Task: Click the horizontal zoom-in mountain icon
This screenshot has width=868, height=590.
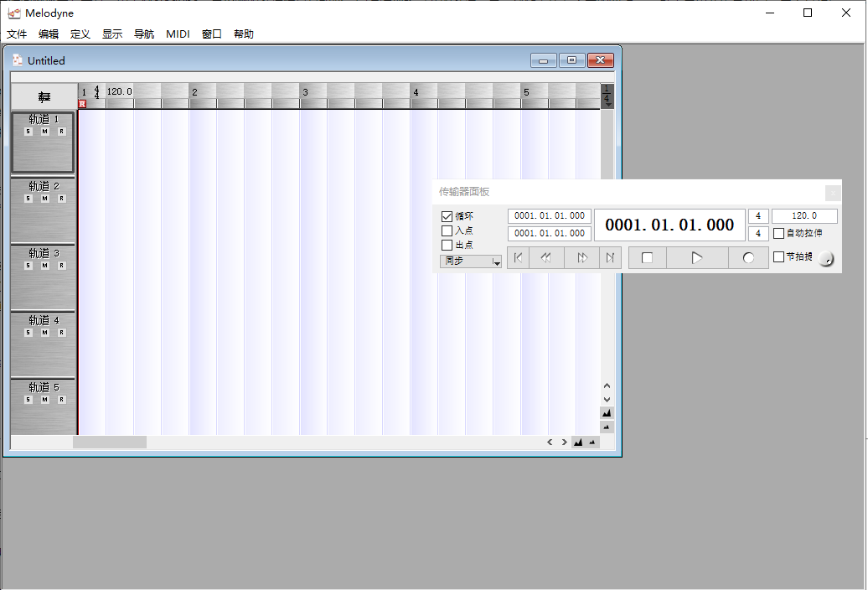Action: point(578,442)
